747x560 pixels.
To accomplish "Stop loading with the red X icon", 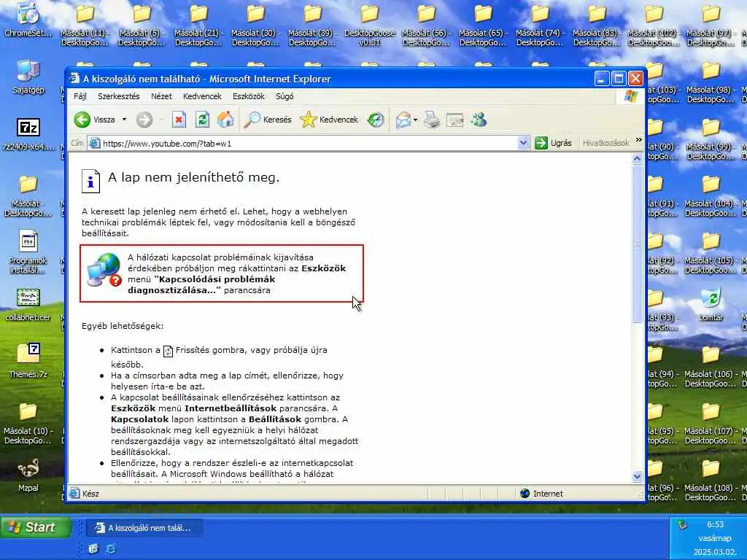I will point(179,120).
